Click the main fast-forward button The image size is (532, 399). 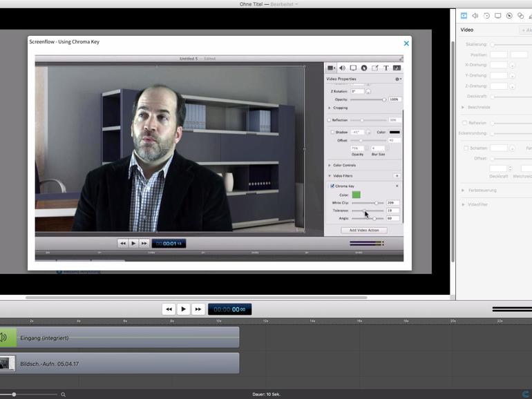198,309
